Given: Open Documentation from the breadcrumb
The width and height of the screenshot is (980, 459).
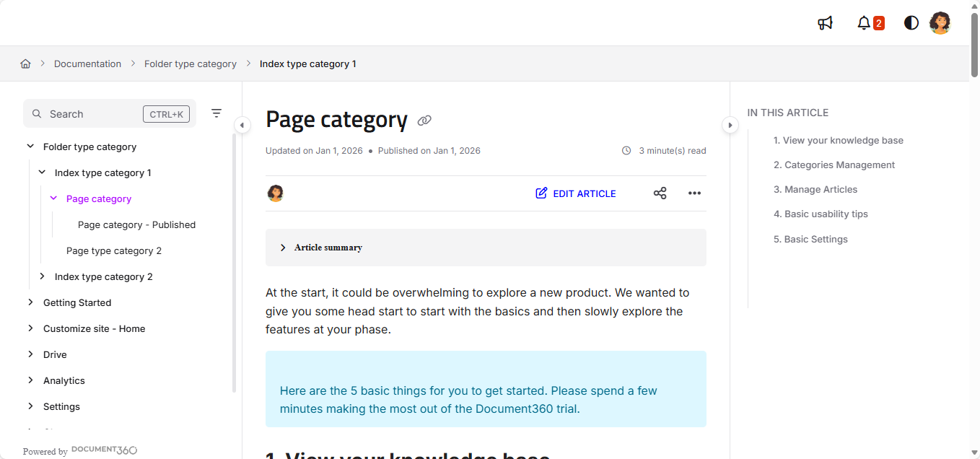Looking at the screenshot, I should point(87,64).
